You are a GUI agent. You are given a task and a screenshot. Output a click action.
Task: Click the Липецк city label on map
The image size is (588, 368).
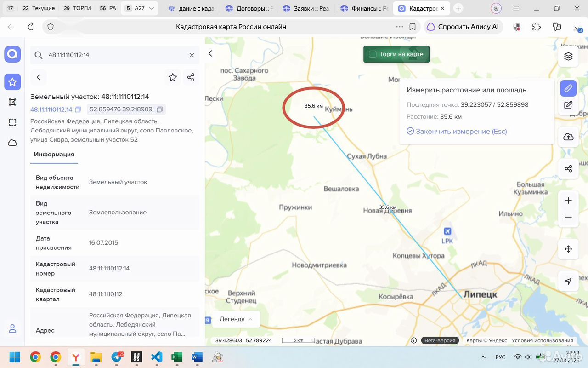(480, 294)
